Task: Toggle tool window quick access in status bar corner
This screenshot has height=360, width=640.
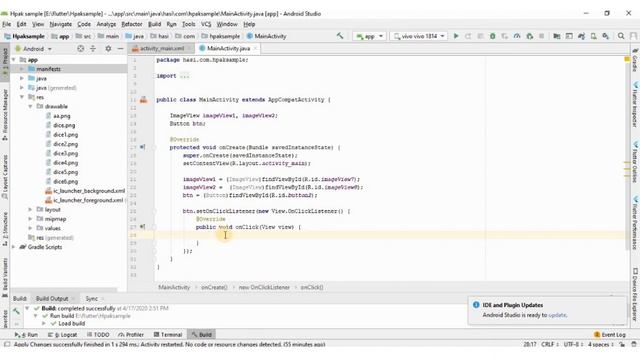Action: [6, 344]
